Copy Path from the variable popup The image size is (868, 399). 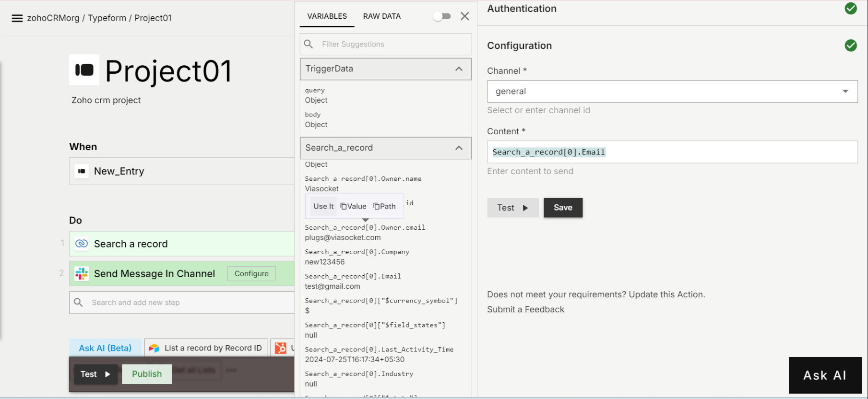tap(385, 206)
